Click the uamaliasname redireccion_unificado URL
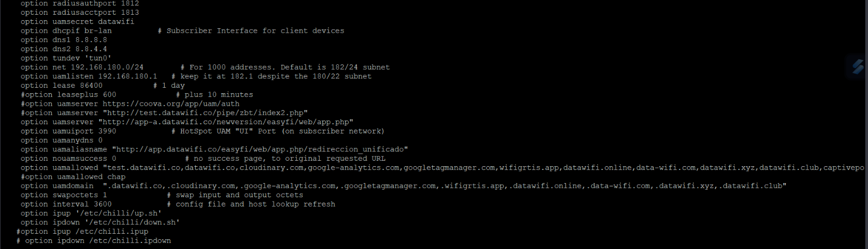868x249 pixels. point(260,149)
